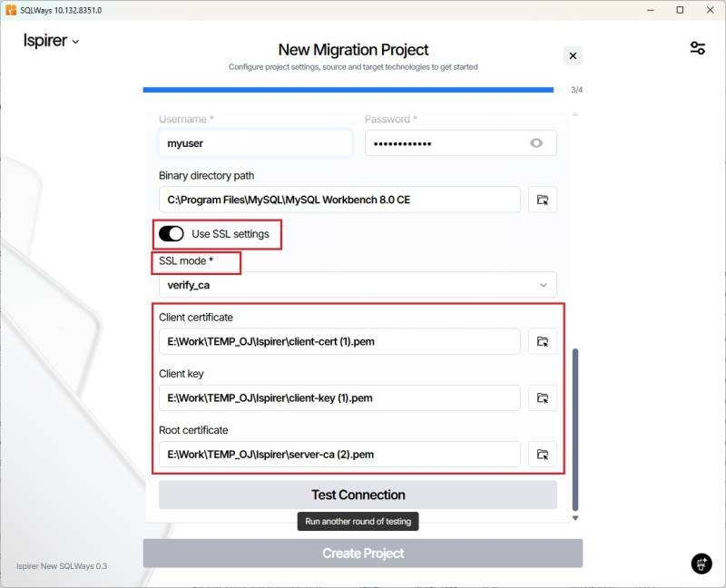Screen dimensions: 726x588
Task: Click the scroll up arrow in form
Action: coord(574,115)
